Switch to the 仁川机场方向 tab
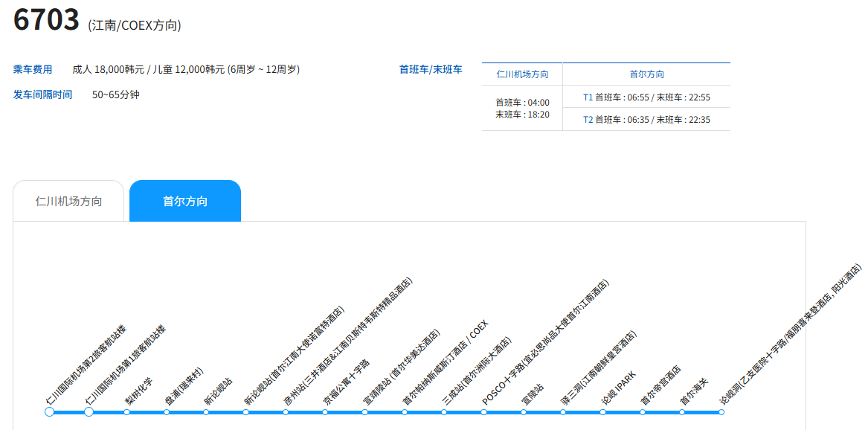The height and width of the screenshot is (430, 868). (68, 201)
